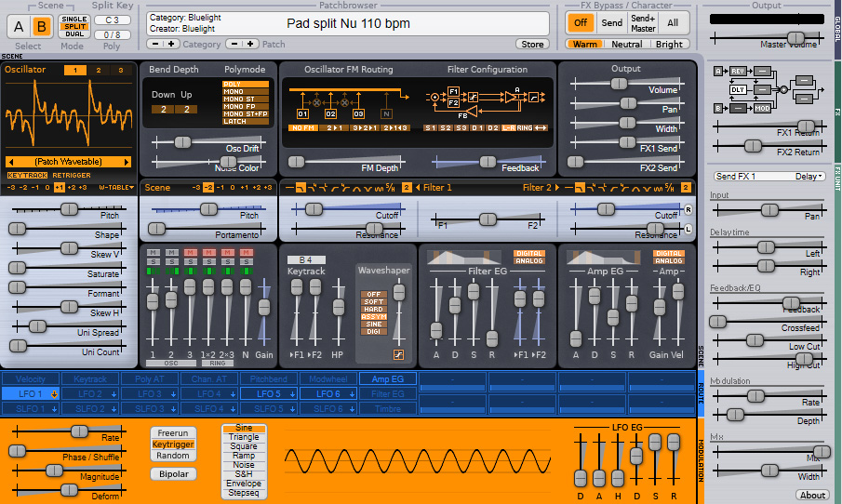Click the REV block in FX routing
Image resolution: width=842 pixels, height=504 pixels.
pos(738,71)
